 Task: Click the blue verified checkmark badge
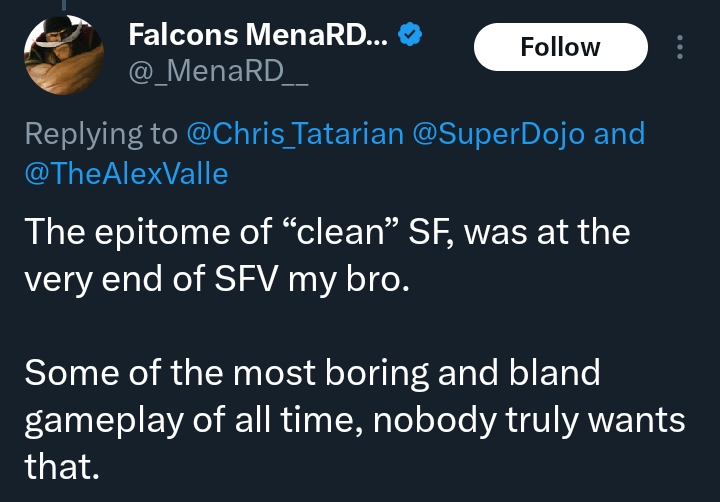click(x=410, y=35)
